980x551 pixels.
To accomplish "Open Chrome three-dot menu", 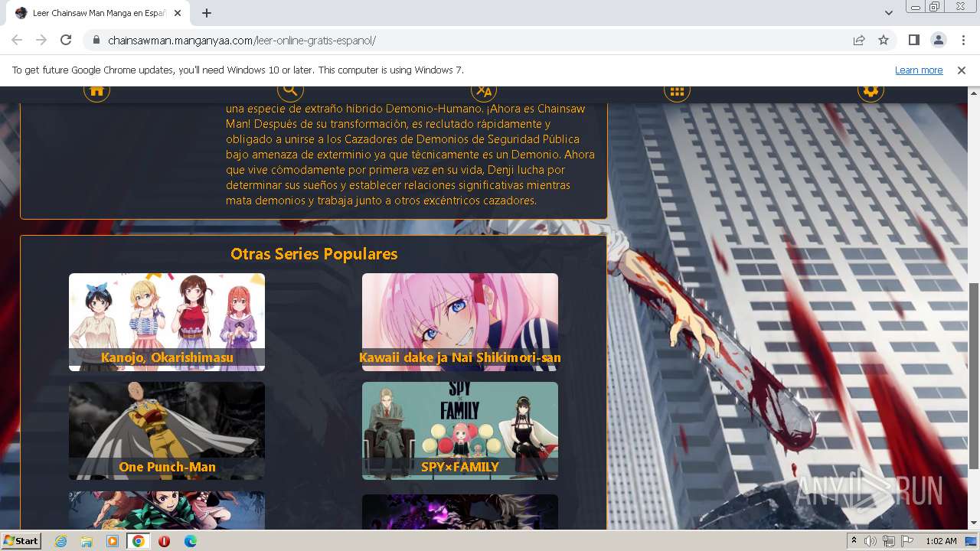I will pos(963,40).
